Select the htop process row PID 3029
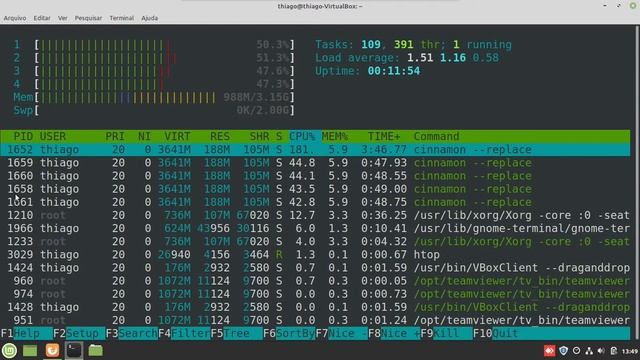The image size is (640, 360). click(x=315, y=255)
